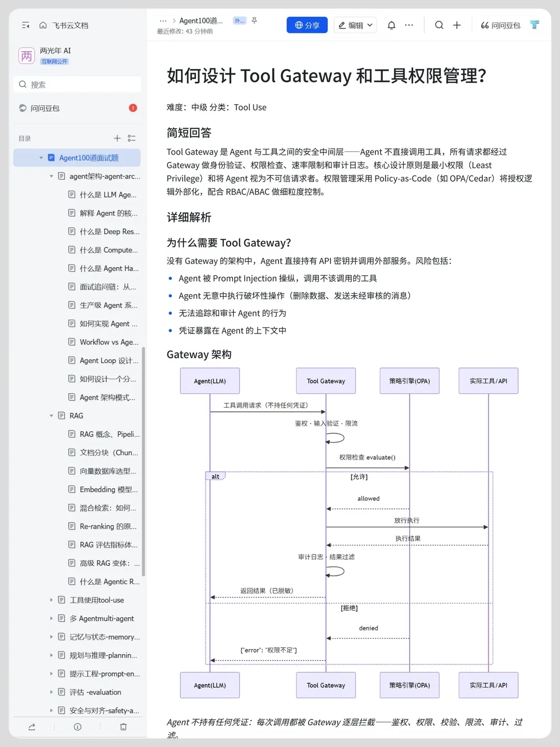Expand the breadcrumb ellipsis before Agent100道
560x747 pixels.
coord(163,21)
